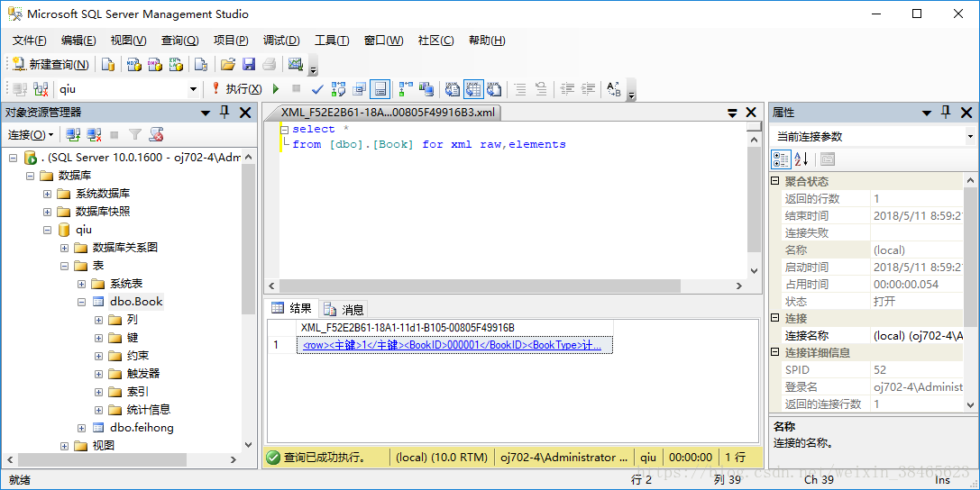Save the query with the floppy disk icon
This screenshot has height=490, width=980.
pos(249,64)
